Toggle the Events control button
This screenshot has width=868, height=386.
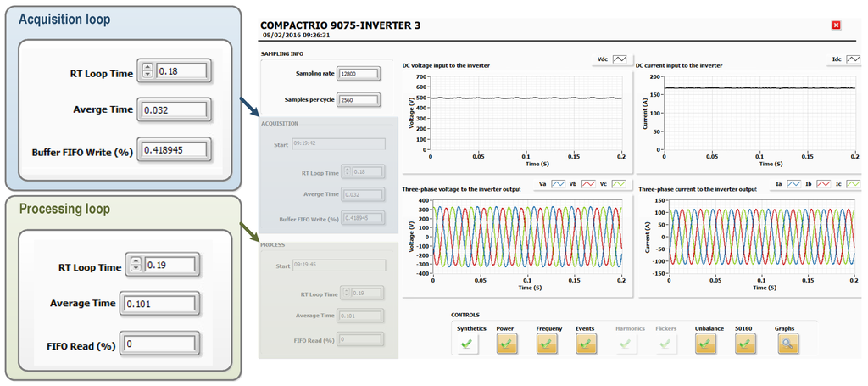[x=587, y=344]
